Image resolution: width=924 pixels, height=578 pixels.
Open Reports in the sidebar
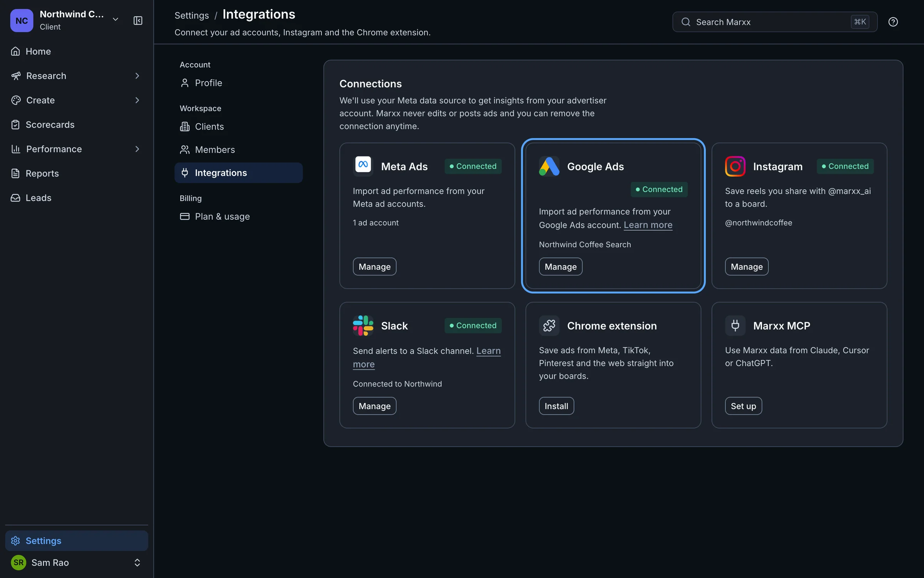pos(77,173)
